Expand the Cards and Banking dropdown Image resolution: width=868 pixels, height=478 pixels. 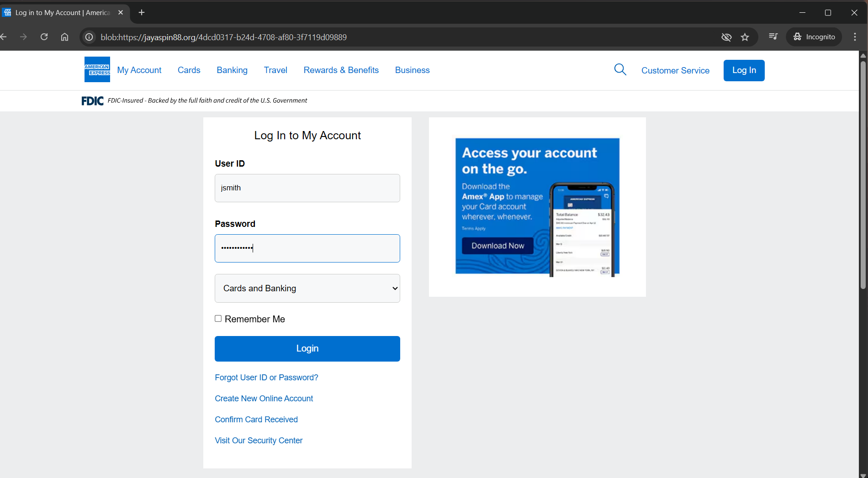[307, 288]
